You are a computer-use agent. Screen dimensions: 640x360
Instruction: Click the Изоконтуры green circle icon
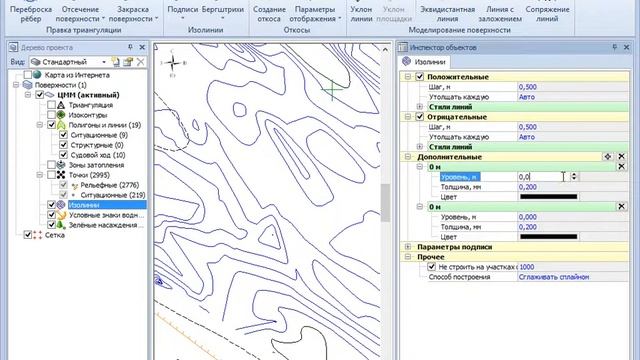coord(61,115)
